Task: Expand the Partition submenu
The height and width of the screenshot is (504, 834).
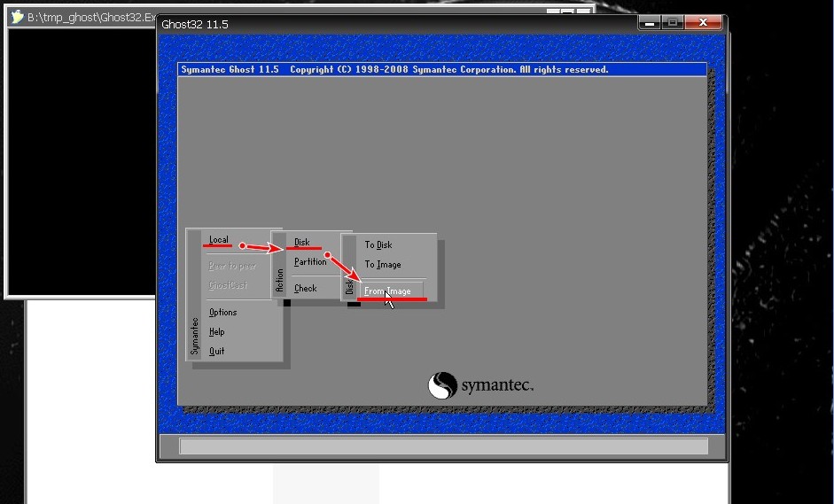Action: (x=310, y=262)
